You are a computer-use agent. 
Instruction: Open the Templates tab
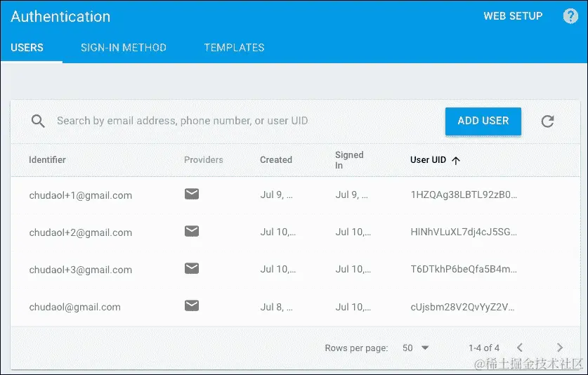tap(234, 48)
